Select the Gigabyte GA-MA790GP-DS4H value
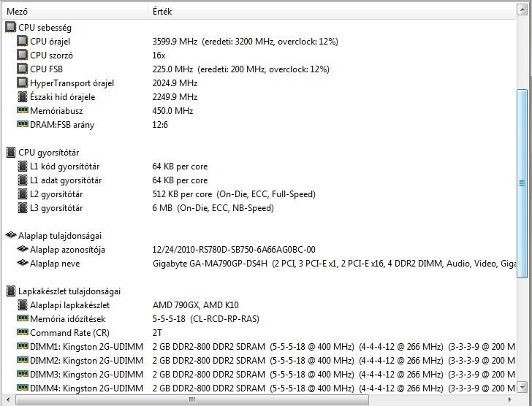This screenshot has height=406, width=532. click(334, 264)
